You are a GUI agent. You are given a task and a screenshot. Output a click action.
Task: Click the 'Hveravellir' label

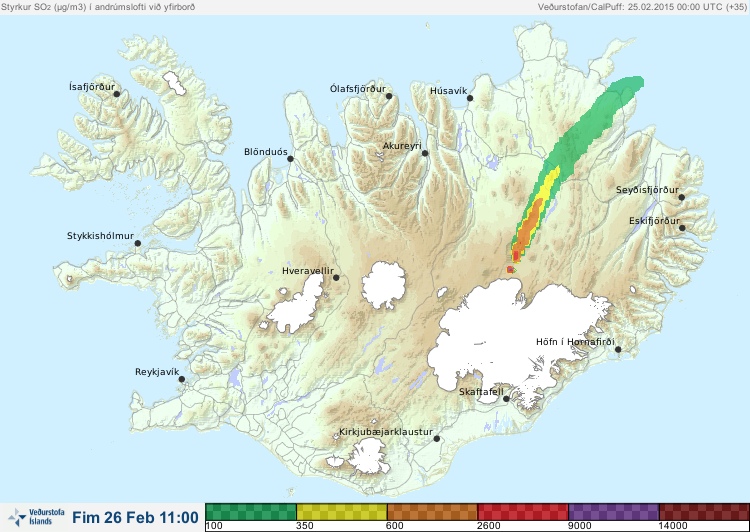(x=308, y=271)
